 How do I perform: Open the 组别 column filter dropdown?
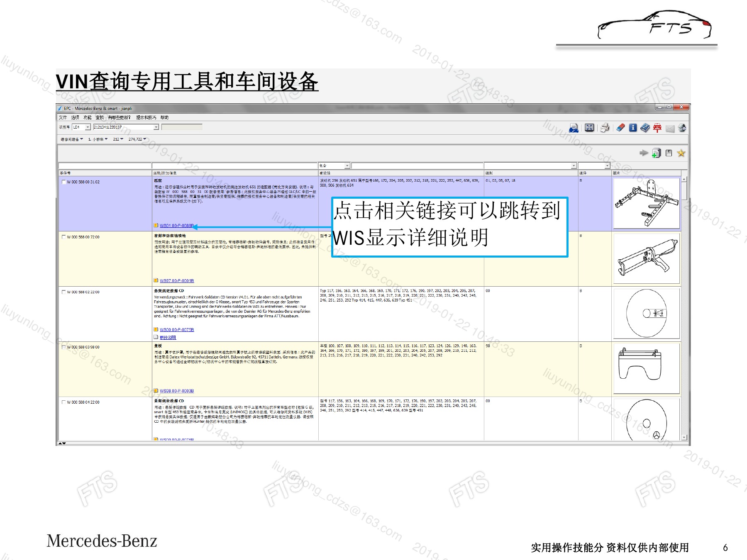tap(574, 166)
